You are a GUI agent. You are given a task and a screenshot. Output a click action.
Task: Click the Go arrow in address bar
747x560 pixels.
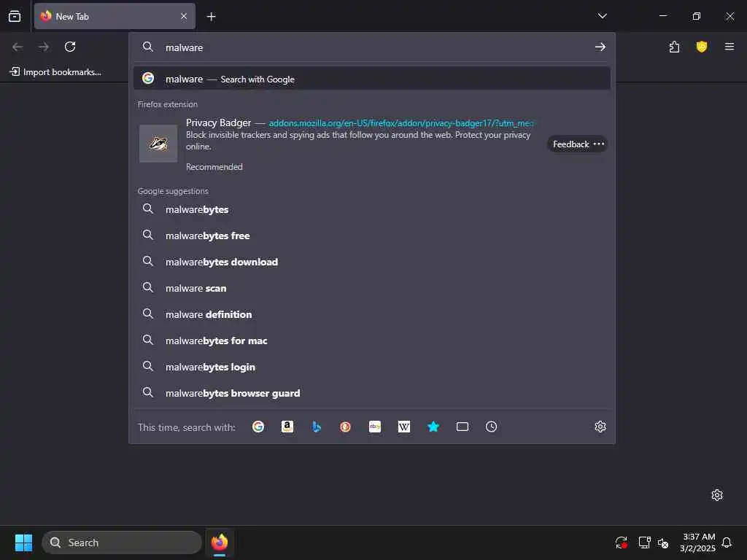[600, 47]
